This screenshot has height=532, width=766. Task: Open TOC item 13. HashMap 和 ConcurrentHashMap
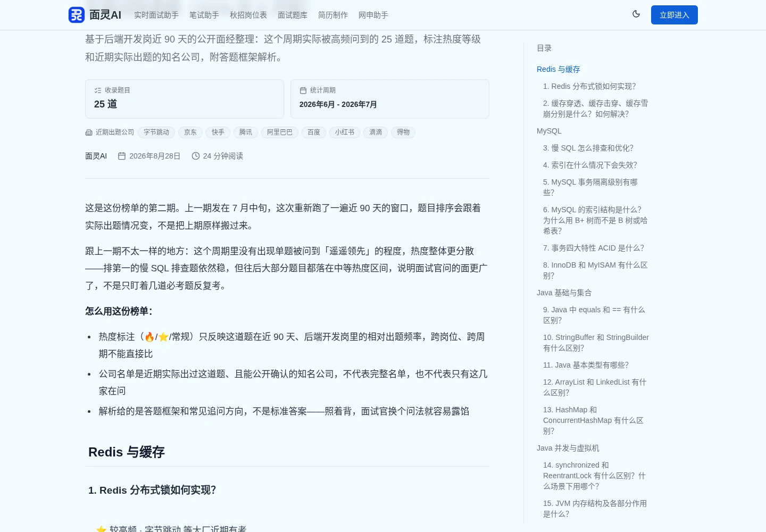coord(594,420)
